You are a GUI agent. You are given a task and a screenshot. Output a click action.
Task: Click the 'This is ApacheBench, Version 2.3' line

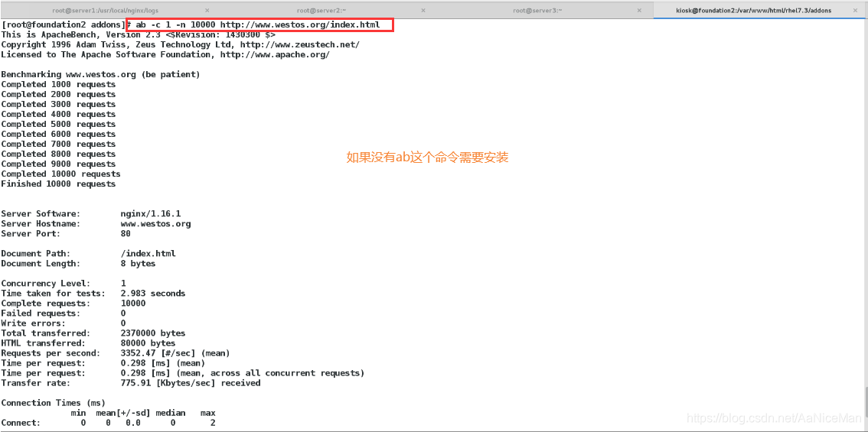[138, 35]
